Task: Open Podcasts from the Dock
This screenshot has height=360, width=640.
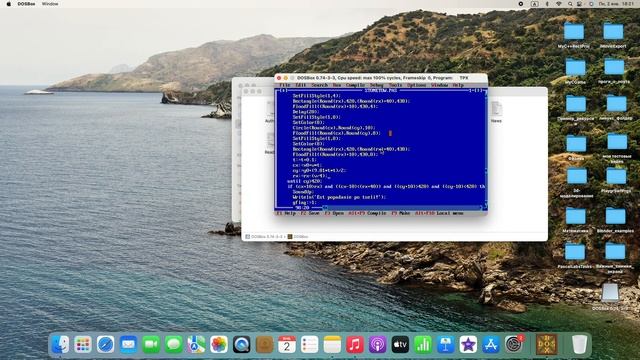Action: coord(378,345)
